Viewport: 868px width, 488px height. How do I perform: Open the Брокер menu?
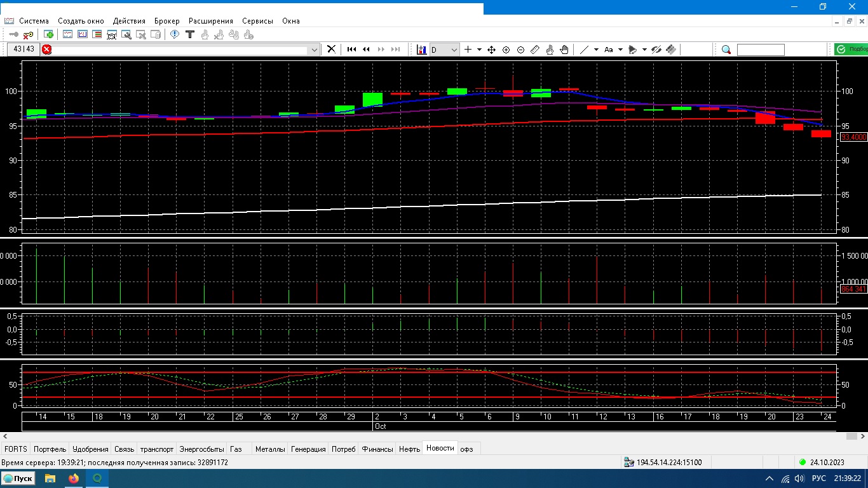(166, 21)
